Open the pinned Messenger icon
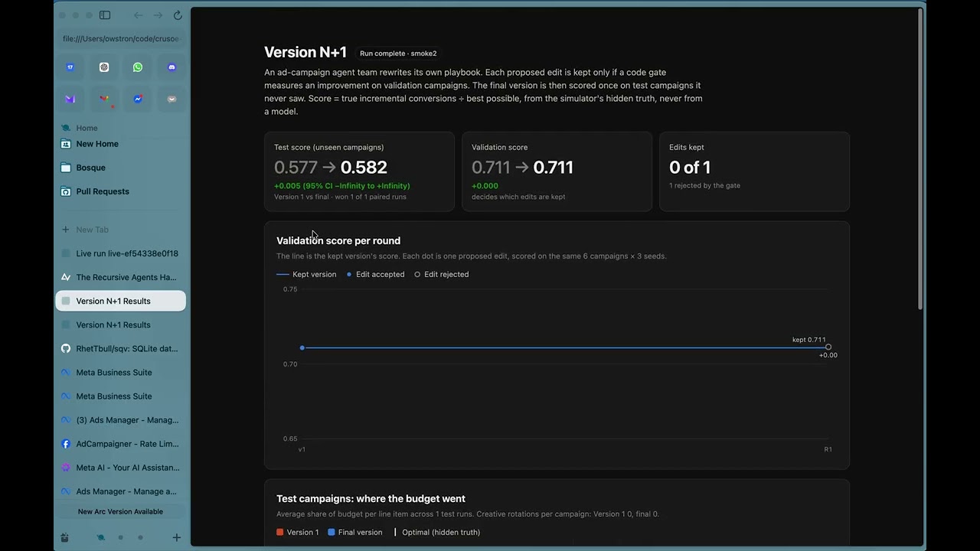 (138, 99)
